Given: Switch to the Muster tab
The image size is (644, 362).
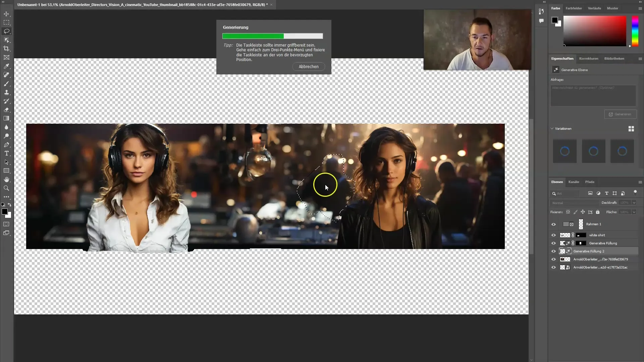Looking at the screenshot, I should click(612, 8).
